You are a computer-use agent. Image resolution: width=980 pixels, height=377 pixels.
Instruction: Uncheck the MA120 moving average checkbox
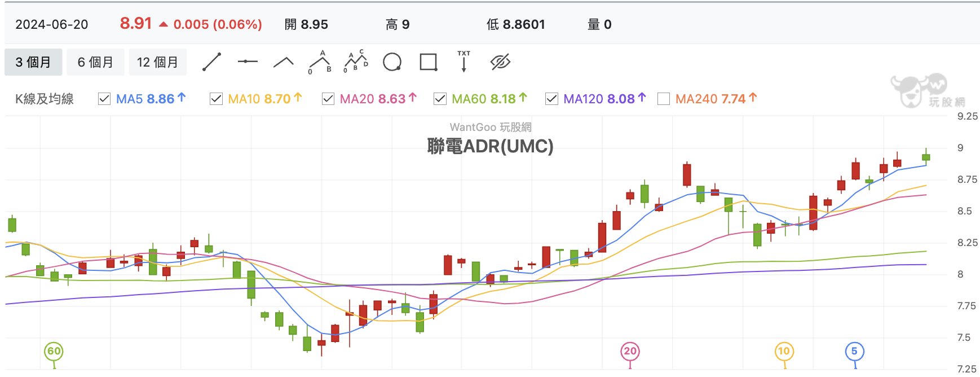coord(551,99)
